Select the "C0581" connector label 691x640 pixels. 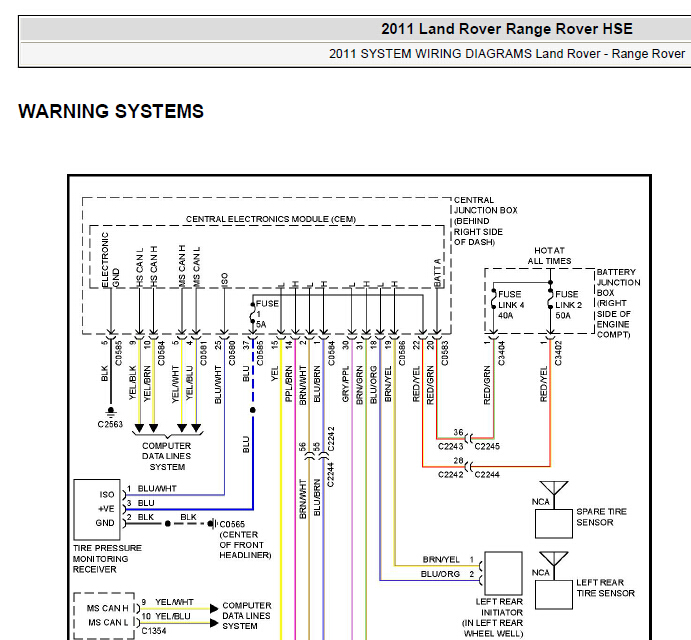pyautogui.click(x=204, y=353)
